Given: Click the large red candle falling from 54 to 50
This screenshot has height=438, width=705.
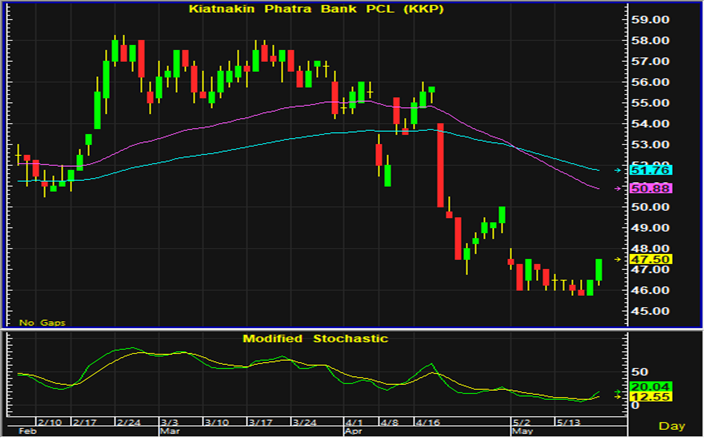Looking at the screenshot, I should click(441, 165).
